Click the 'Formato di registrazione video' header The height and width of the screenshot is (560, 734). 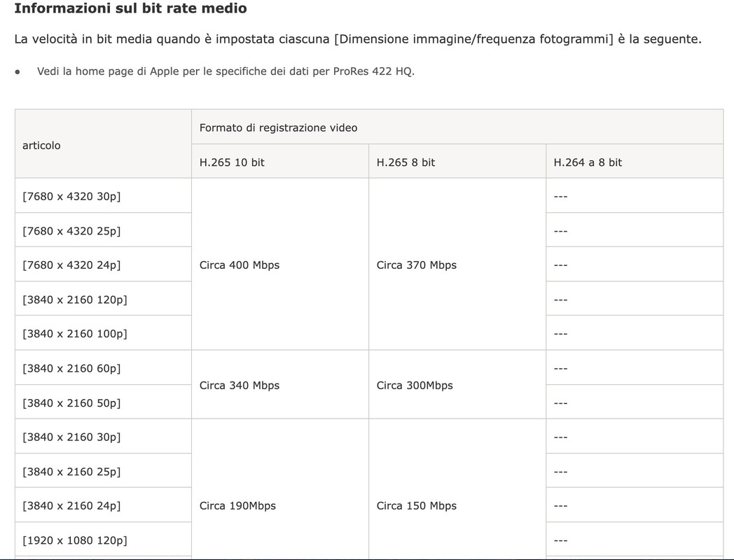278,127
